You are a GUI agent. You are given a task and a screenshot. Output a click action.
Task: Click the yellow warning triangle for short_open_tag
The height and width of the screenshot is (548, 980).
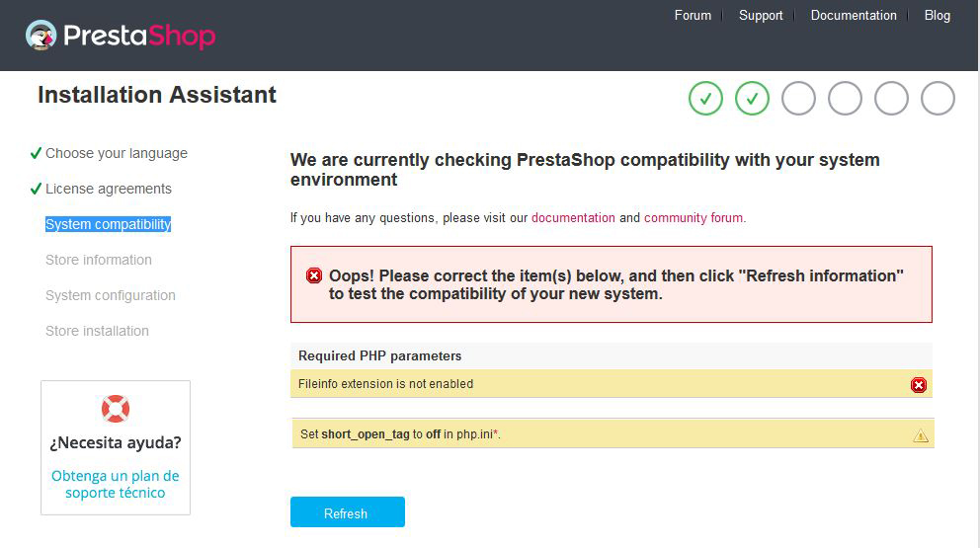point(921,434)
